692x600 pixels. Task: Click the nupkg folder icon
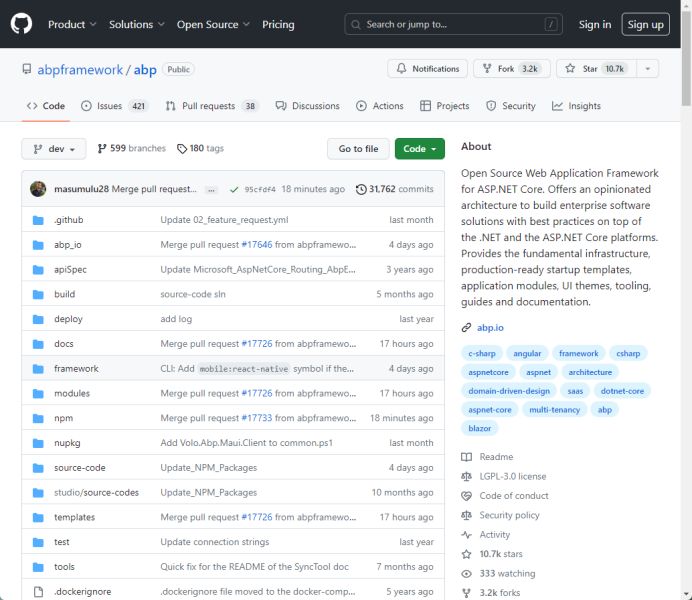(38, 442)
